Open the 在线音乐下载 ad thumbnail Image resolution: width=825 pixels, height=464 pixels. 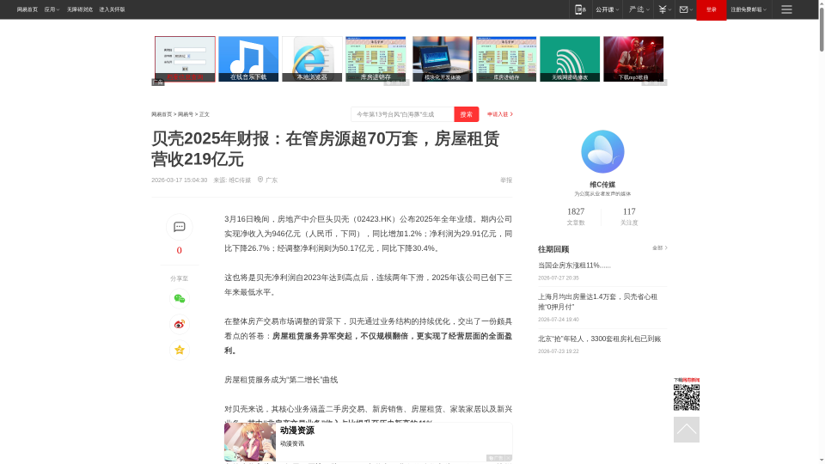(x=248, y=58)
